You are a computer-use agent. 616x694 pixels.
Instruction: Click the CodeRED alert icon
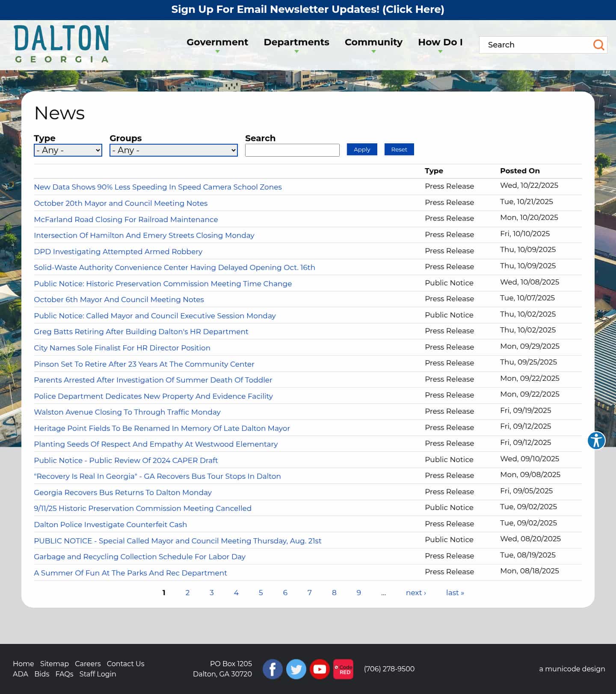click(x=343, y=669)
